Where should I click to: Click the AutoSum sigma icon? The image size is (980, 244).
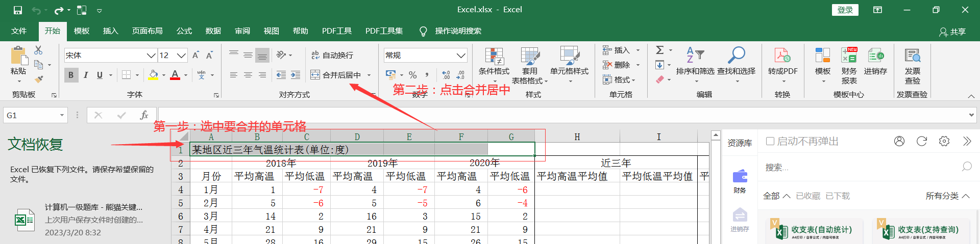(660, 50)
